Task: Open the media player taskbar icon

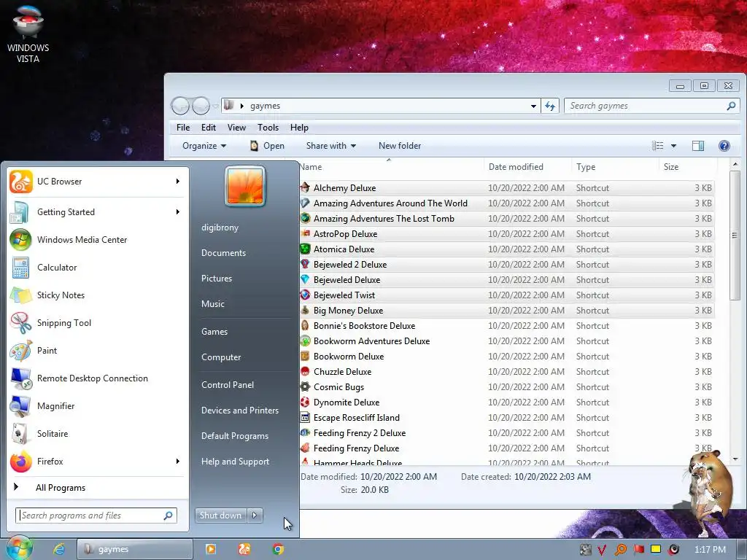Action: (x=211, y=549)
